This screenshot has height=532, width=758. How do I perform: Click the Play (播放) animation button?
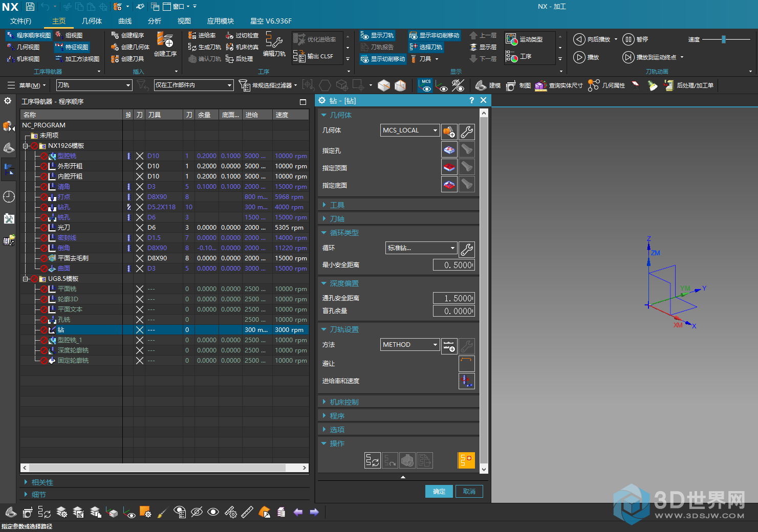coord(587,57)
